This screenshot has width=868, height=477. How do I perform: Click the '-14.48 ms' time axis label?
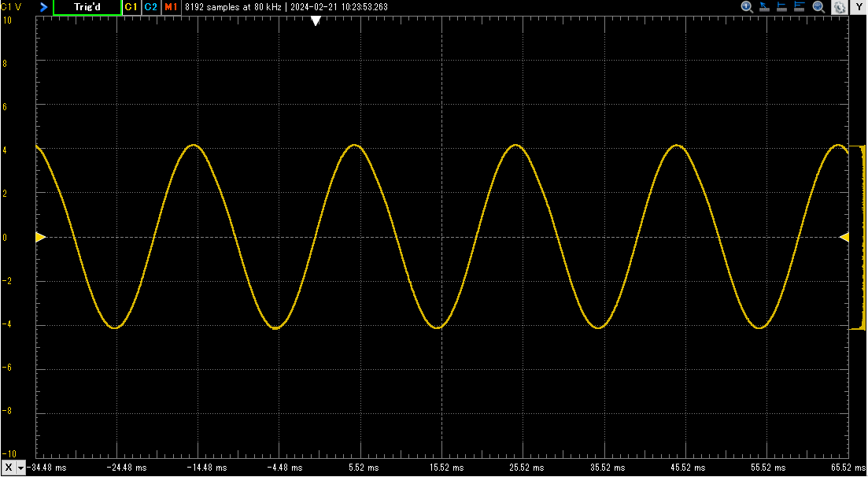coord(208,468)
